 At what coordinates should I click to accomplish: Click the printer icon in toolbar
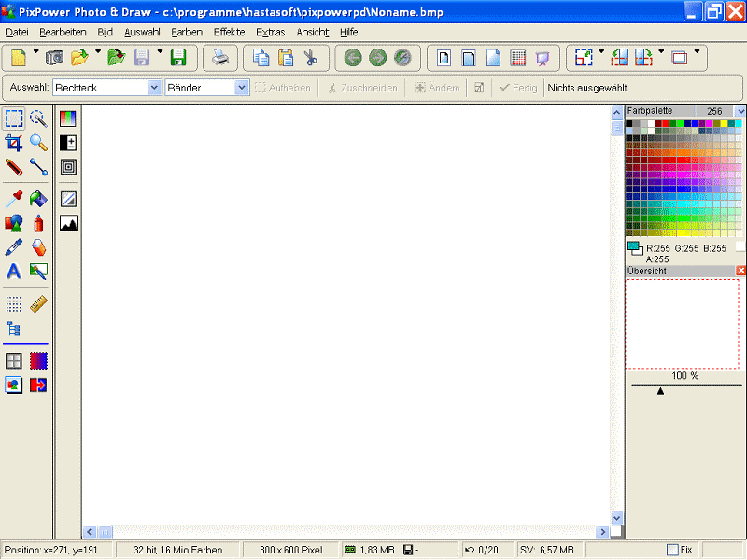(219, 58)
